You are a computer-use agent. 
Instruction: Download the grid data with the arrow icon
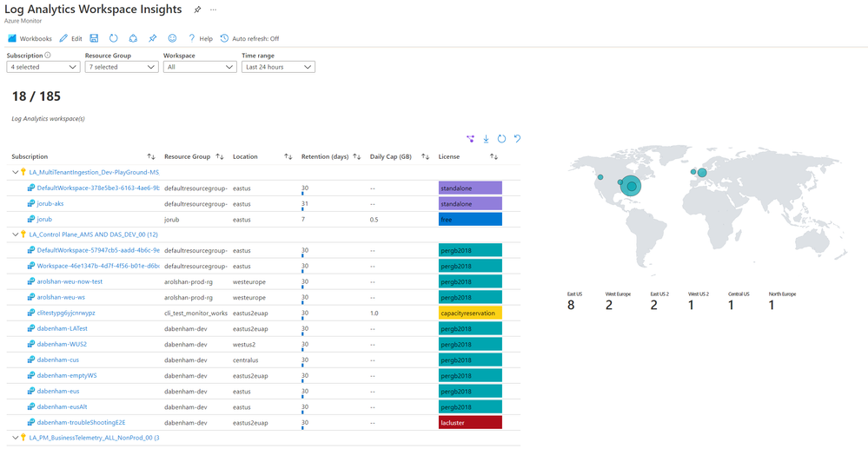pos(486,139)
